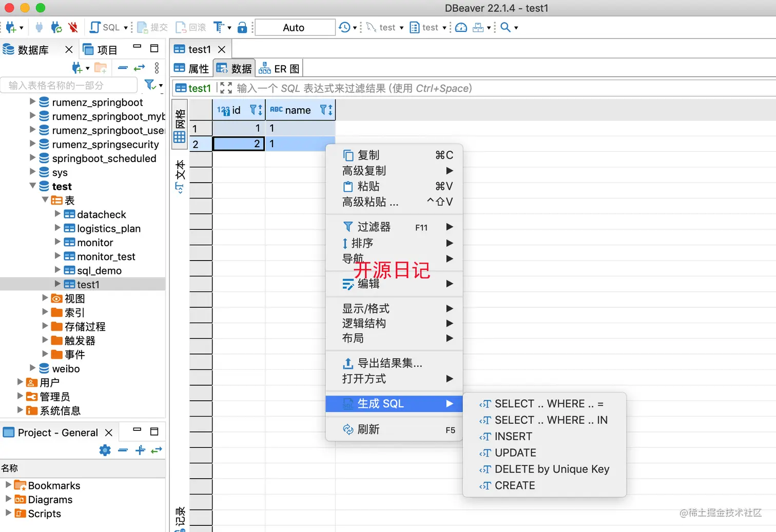Expand the rumenz_springboot database
The height and width of the screenshot is (532, 776).
click(33, 102)
